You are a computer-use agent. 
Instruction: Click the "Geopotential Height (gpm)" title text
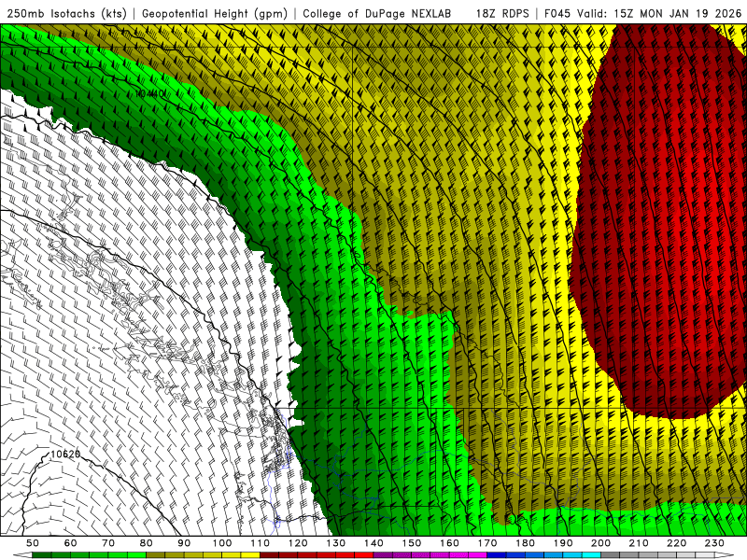[x=215, y=13]
